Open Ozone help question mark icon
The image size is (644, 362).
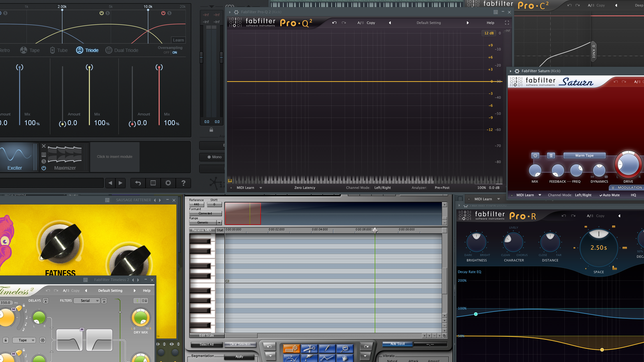click(183, 183)
